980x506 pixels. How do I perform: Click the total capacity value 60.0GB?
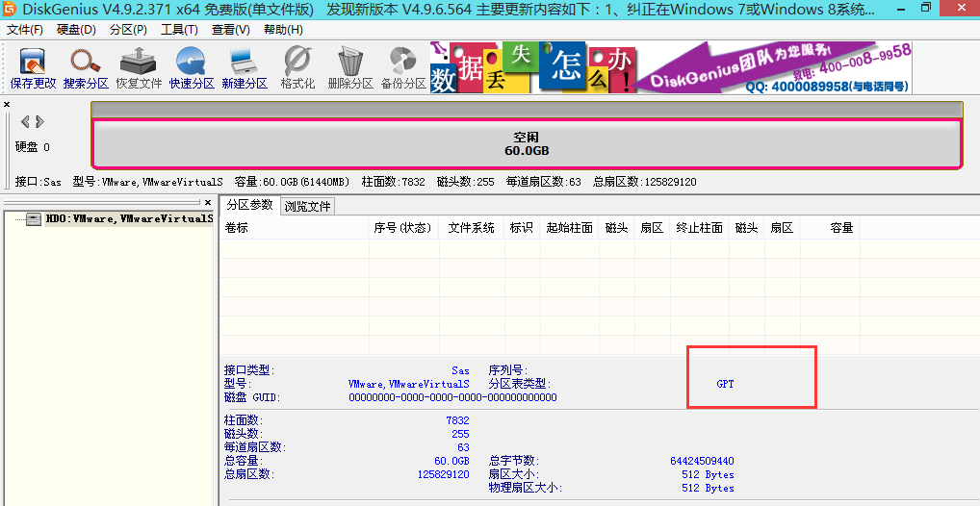click(451, 461)
